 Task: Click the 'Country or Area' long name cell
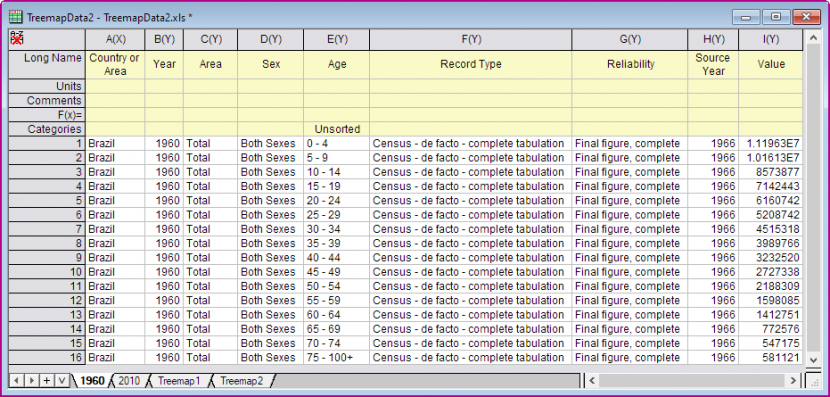pos(115,65)
